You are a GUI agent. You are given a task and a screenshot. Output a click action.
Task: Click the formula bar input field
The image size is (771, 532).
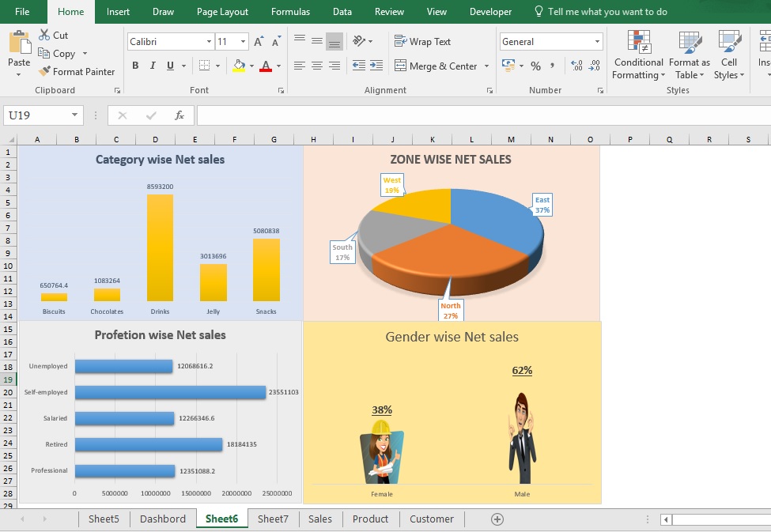pos(484,115)
